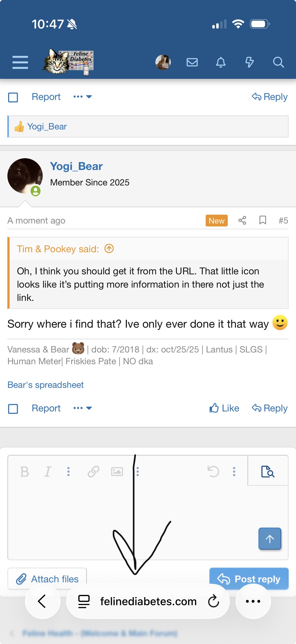
Task: Bookmark post #5
Action: pos(263,221)
